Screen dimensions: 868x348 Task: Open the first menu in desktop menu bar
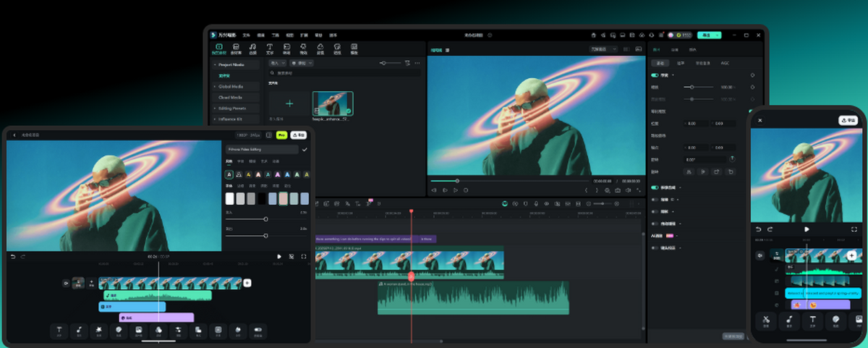pyautogui.click(x=247, y=35)
